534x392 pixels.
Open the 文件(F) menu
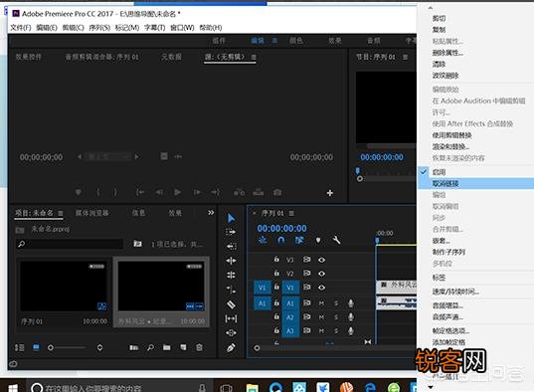(x=21, y=28)
